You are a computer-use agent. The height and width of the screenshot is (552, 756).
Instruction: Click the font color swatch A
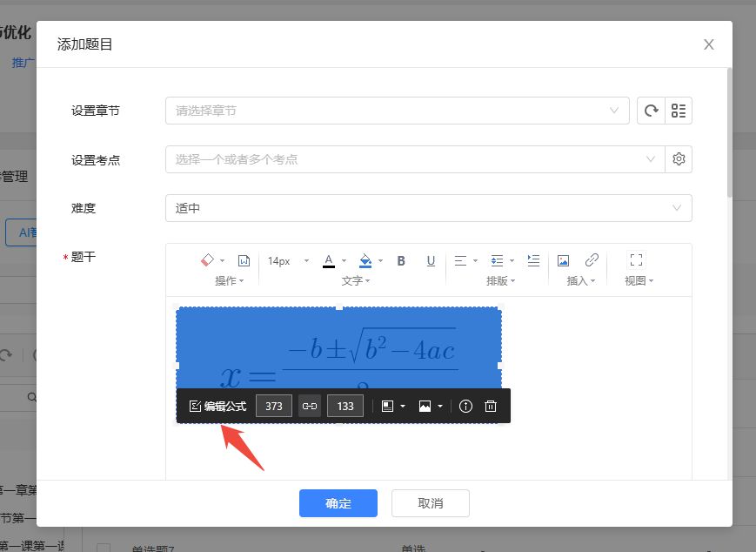(329, 260)
